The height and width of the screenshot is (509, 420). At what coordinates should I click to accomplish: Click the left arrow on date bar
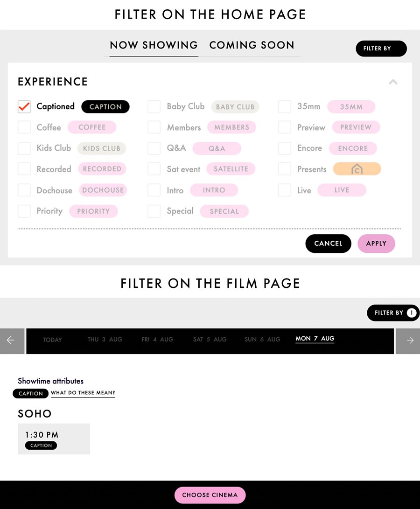tap(12, 341)
